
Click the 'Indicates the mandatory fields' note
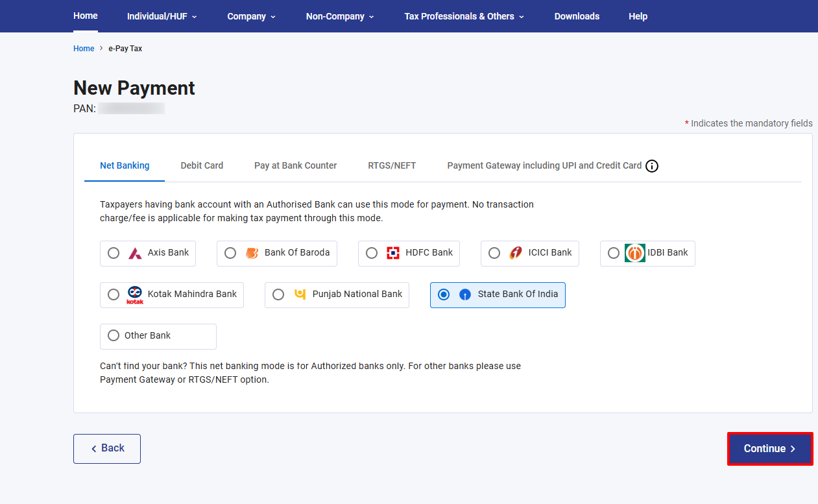click(749, 123)
